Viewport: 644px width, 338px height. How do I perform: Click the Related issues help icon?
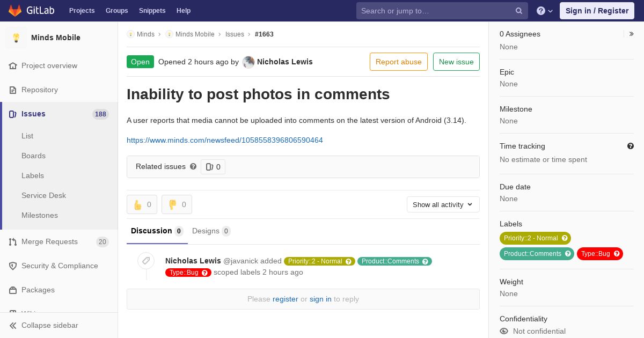[193, 167]
